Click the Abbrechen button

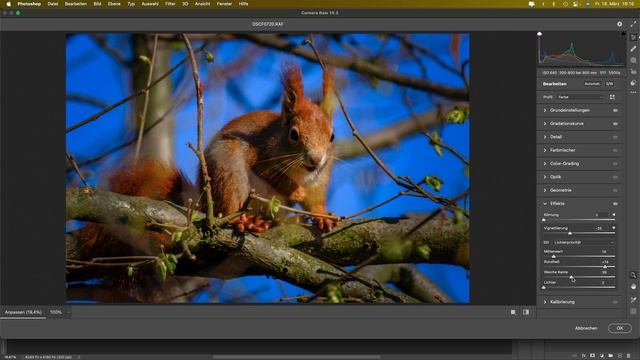click(586, 328)
